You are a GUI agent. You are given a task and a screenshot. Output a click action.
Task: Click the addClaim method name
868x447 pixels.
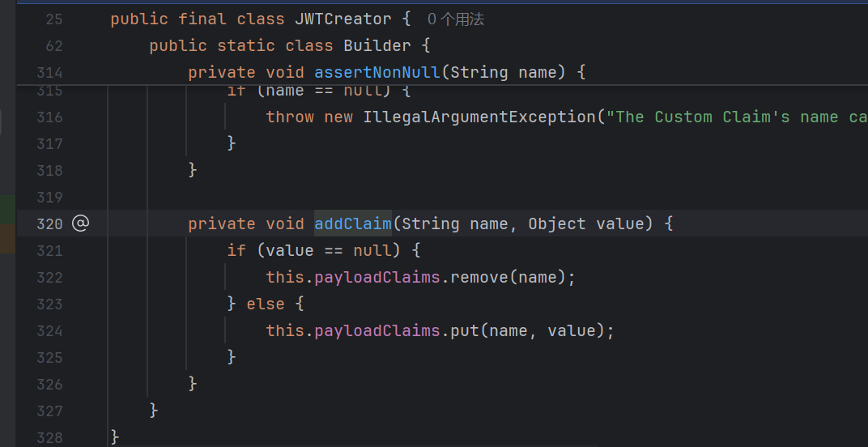[x=353, y=223]
